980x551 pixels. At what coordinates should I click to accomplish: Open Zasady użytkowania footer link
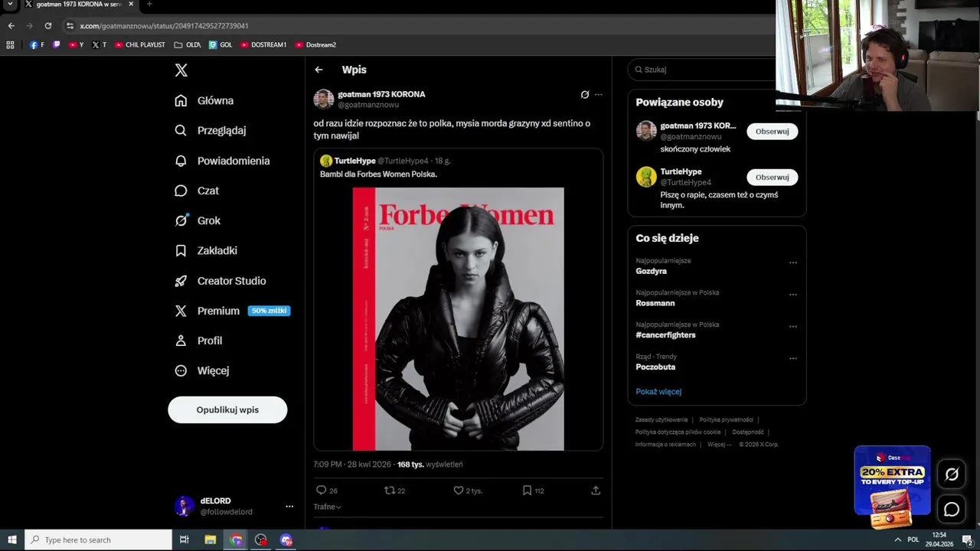point(661,420)
